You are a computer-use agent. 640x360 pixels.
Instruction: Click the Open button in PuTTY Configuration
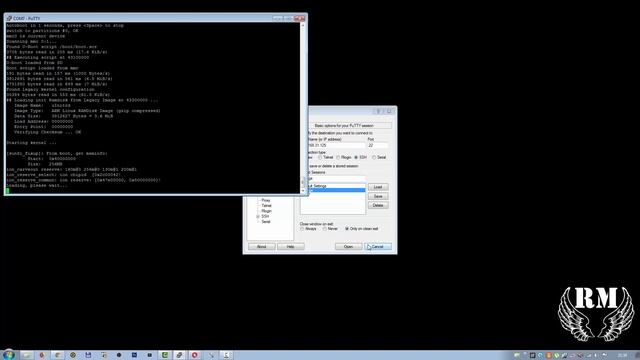point(348,247)
